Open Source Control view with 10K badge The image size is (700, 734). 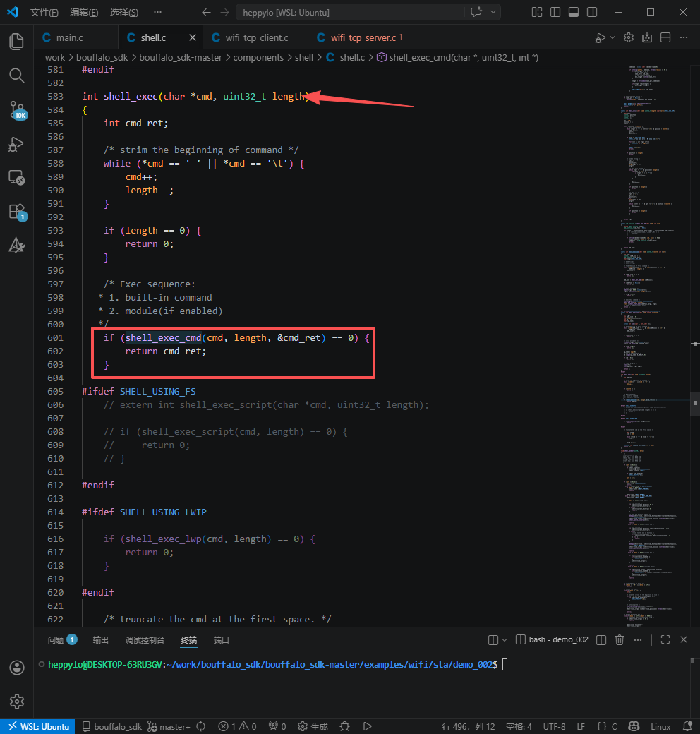16,109
